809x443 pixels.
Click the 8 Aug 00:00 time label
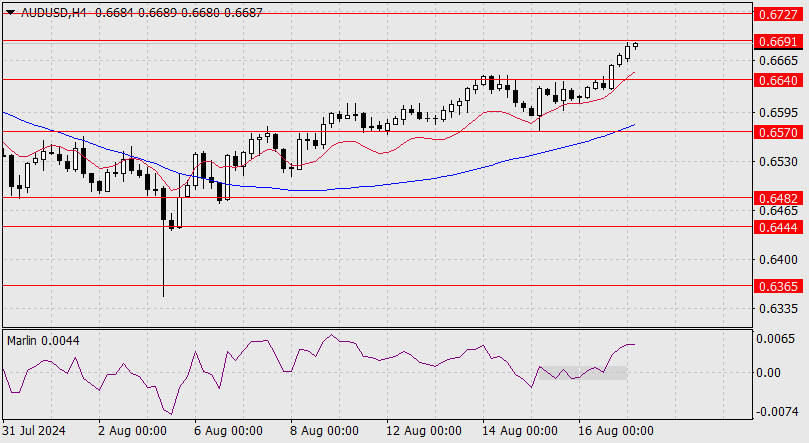[x=324, y=431]
